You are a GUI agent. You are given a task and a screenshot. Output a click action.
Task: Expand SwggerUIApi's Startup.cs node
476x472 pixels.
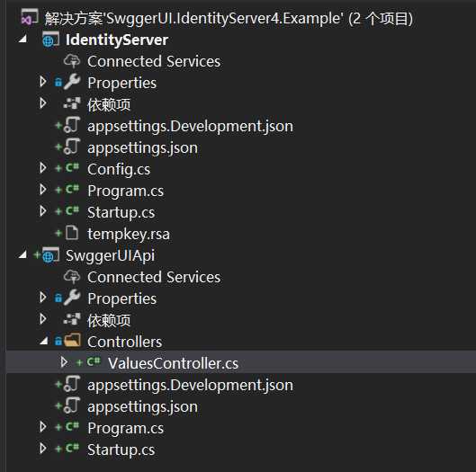coord(43,448)
